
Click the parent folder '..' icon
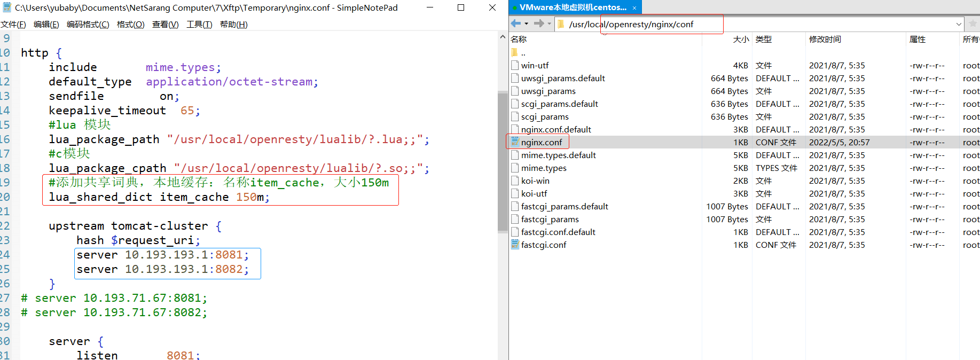[x=515, y=52]
